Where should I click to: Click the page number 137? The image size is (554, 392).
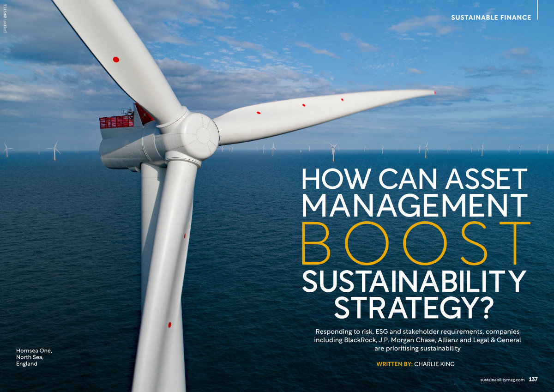[x=533, y=380]
